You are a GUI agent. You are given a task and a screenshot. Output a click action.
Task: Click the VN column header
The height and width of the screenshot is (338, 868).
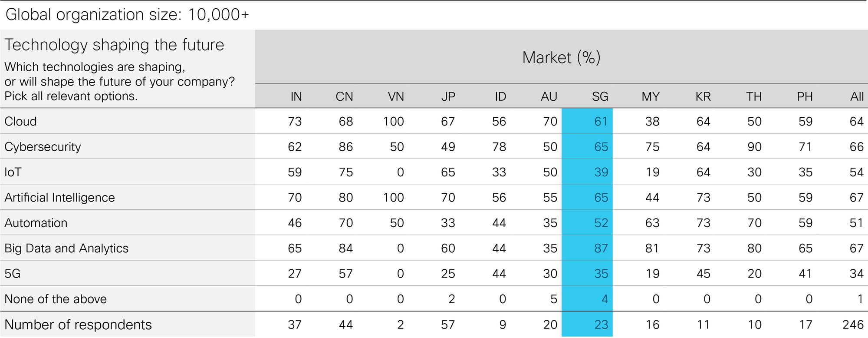pos(396,96)
